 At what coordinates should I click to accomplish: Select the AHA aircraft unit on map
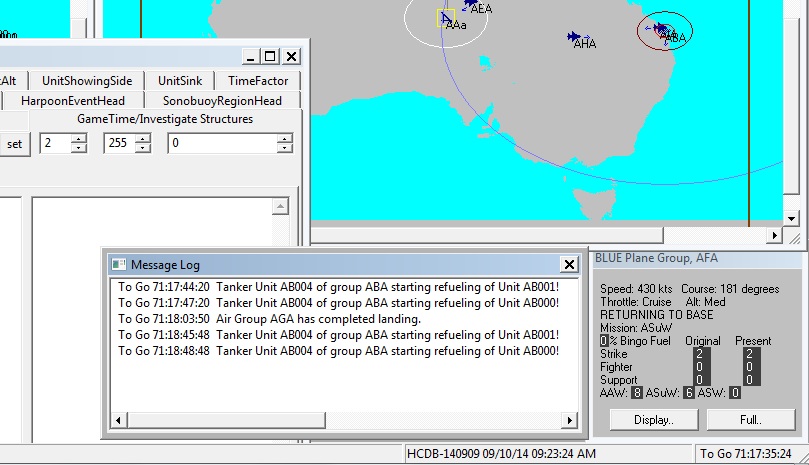tap(574, 37)
